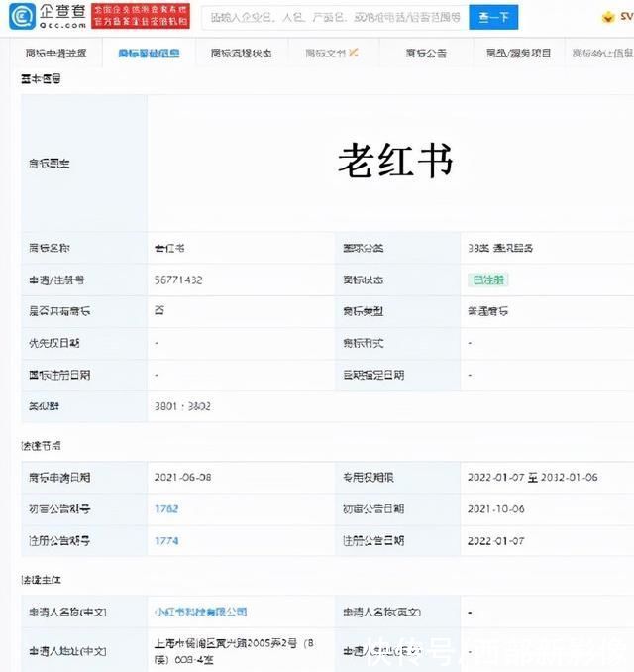Viewport: 634px width, 672px height.
Task: Click the application date 2021-06-08
Action: (183, 477)
